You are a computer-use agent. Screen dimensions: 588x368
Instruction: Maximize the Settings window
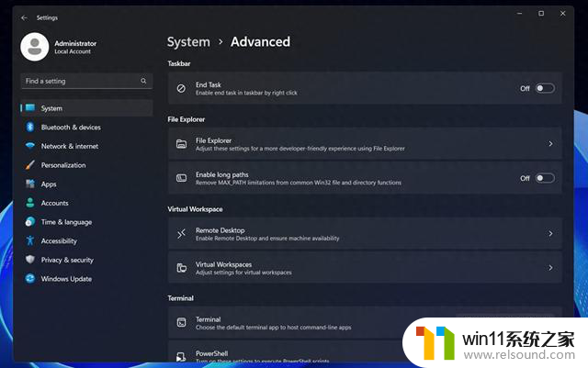[541, 14]
